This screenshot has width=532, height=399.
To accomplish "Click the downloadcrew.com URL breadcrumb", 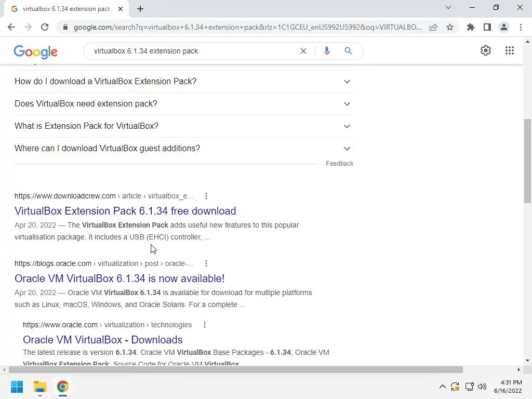I will 103,196.
